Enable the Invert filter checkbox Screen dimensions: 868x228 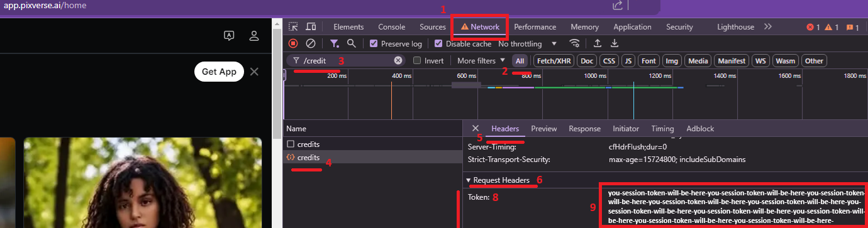point(417,61)
